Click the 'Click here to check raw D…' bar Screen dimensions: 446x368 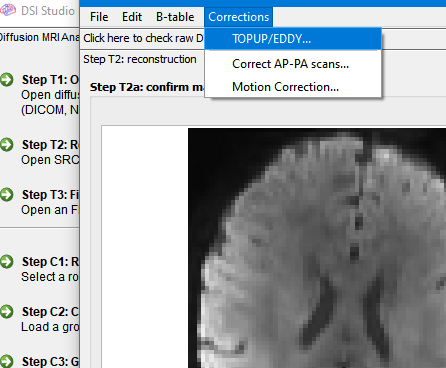(143, 38)
